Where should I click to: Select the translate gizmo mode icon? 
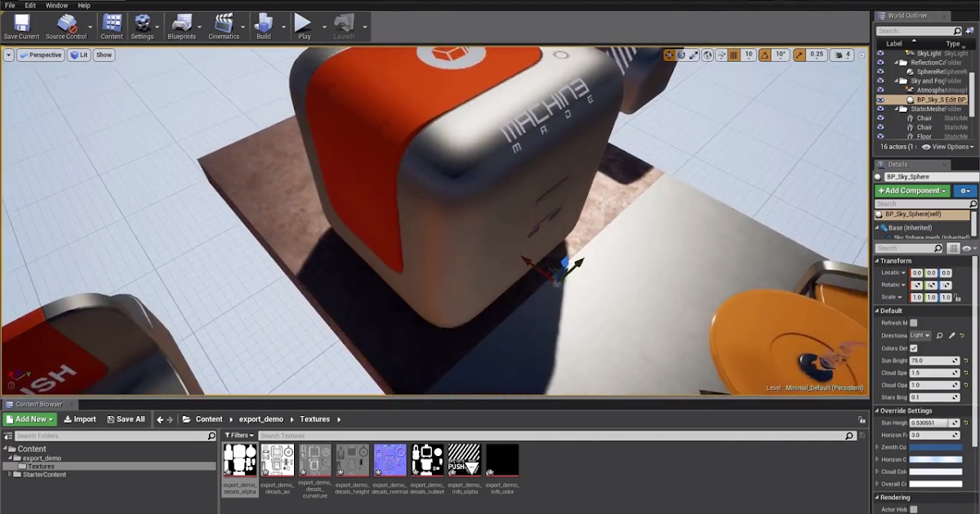(670, 55)
